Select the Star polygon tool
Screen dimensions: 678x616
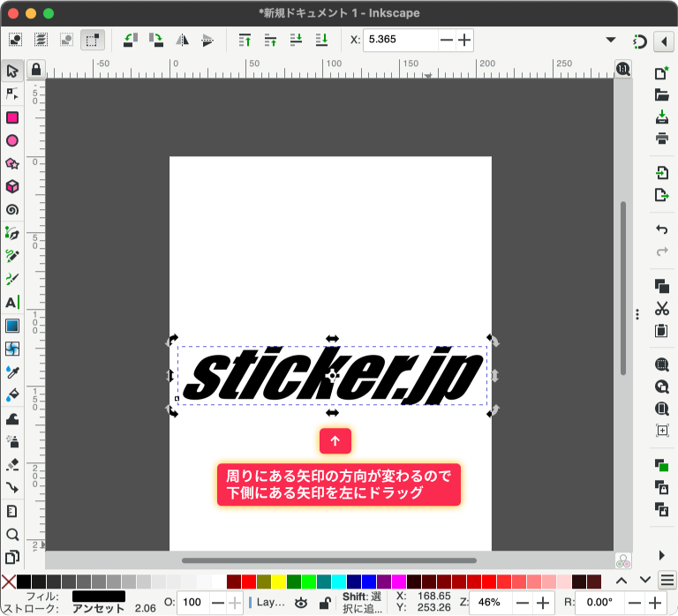click(x=12, y=164)
